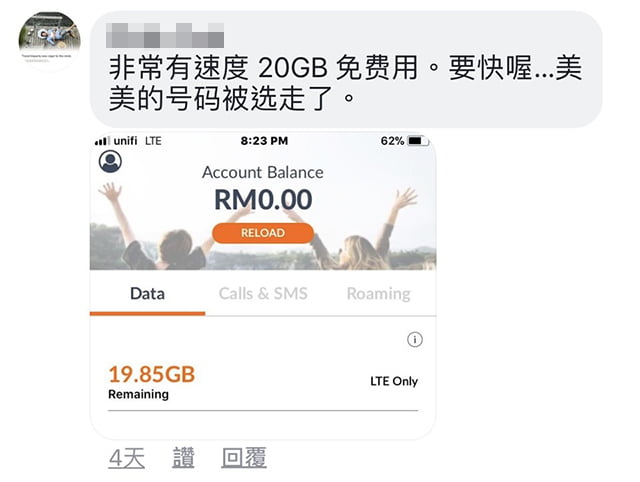
Task: Tap the signal strength bars
Action: 102,141
